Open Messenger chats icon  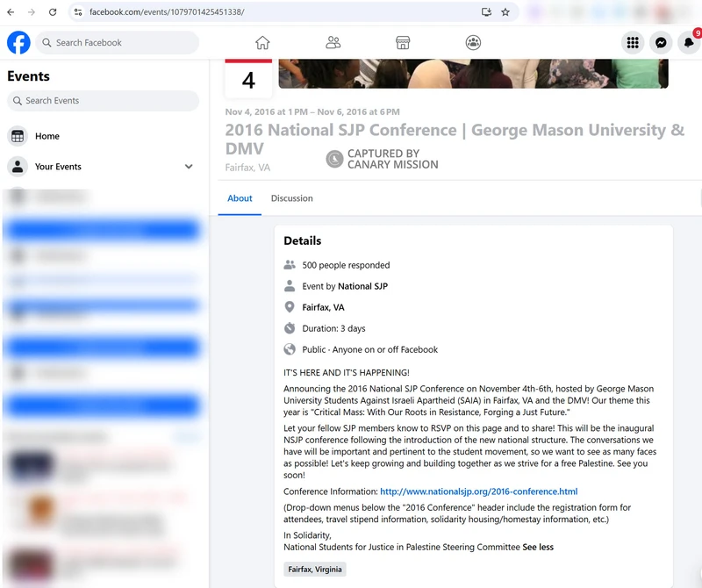click(661, 42)
